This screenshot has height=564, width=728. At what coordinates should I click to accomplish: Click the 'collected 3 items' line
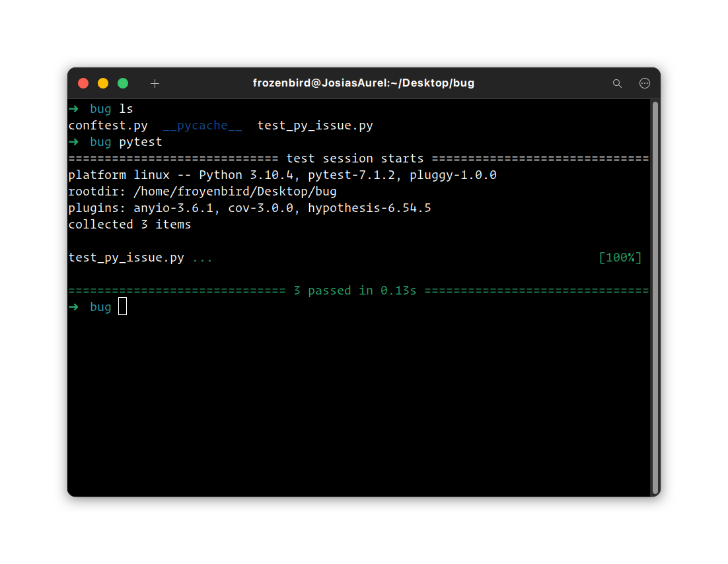(x=129, y=225)
